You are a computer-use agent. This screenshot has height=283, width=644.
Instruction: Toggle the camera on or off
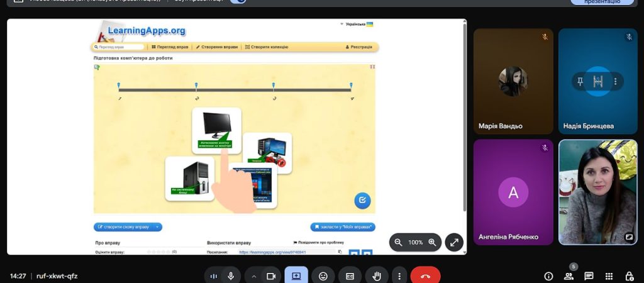pos(271,276)
